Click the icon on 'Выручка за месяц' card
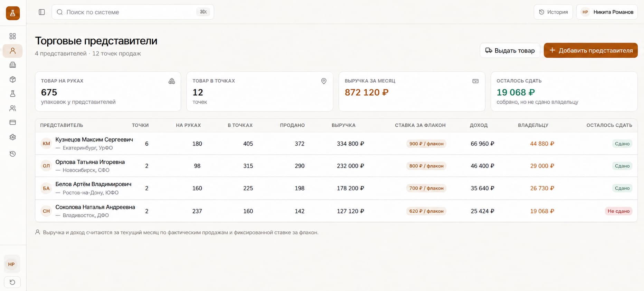This screenshot has width=644, height=291. 476,81
